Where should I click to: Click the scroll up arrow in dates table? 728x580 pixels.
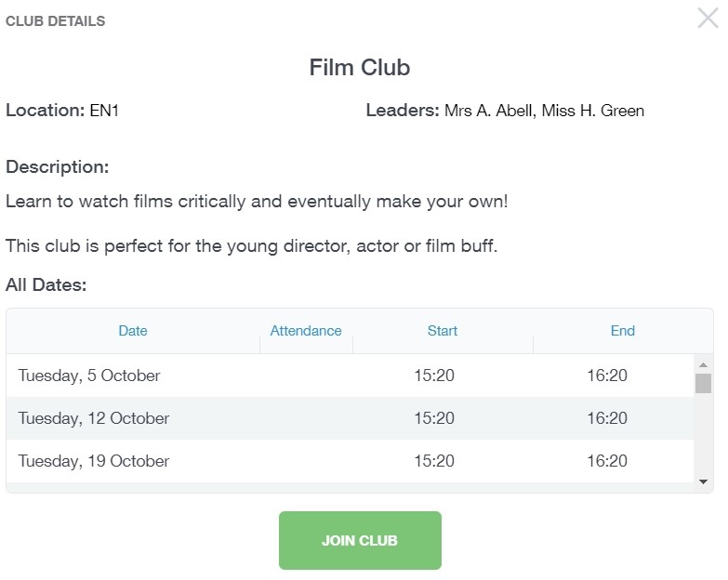click(x=703, y=364)
